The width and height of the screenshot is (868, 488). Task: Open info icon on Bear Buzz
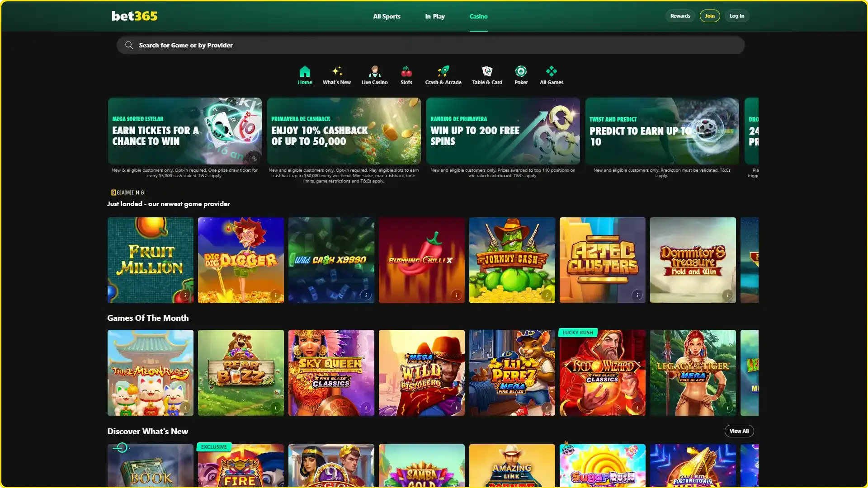point(275,408)
